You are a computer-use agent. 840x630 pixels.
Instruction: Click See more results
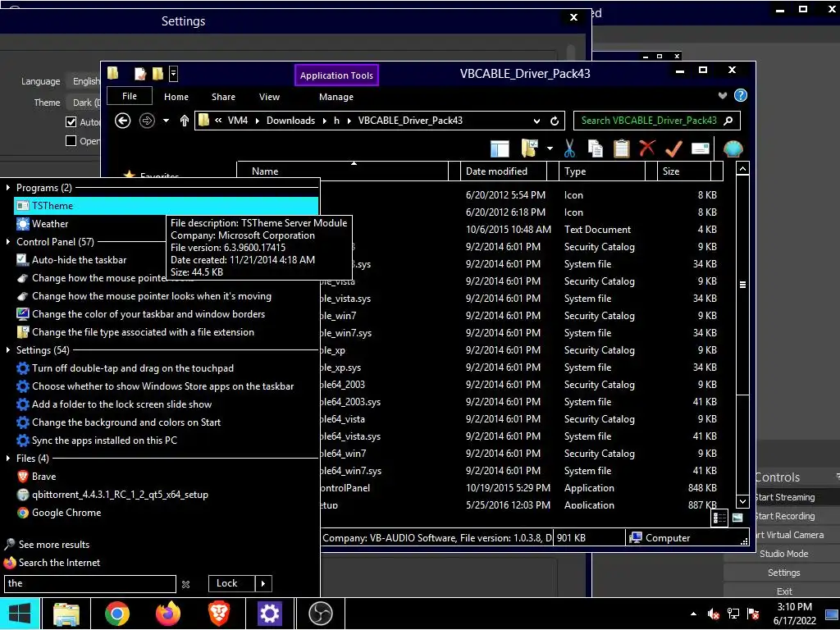(x=54, y=545)
